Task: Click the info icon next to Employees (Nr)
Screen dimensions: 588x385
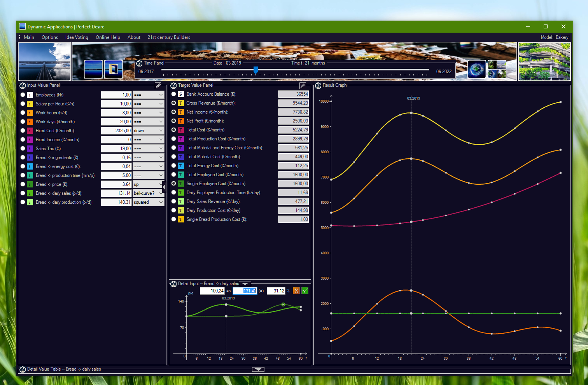Action: coord(30,94)
